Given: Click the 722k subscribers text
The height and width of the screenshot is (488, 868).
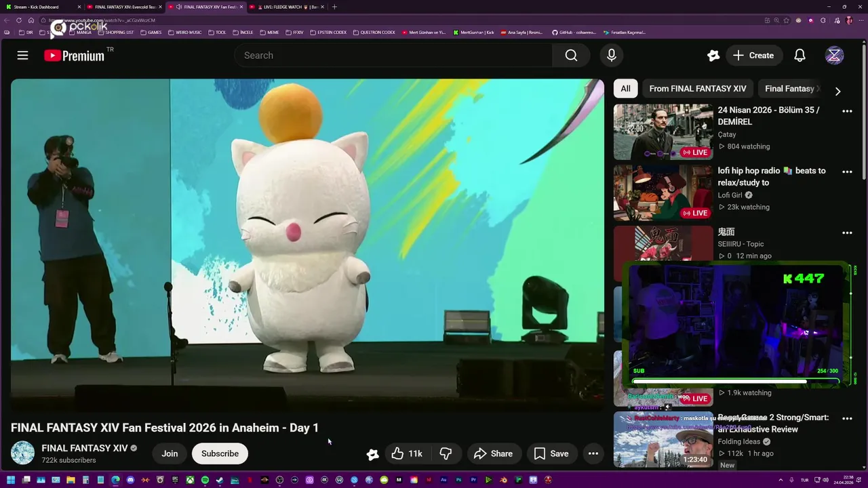Looking at the screenshot, I should coord(68,460).
